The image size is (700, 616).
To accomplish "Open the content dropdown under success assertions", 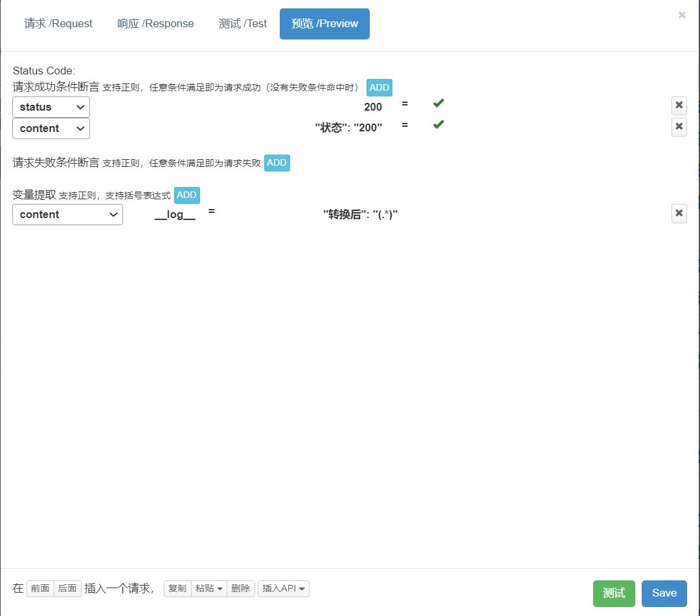I will click(51, 128).
